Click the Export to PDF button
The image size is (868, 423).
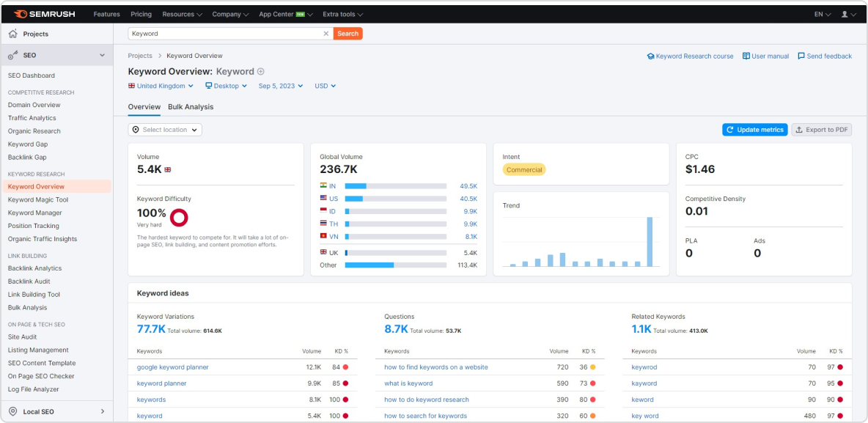point(822,130)
